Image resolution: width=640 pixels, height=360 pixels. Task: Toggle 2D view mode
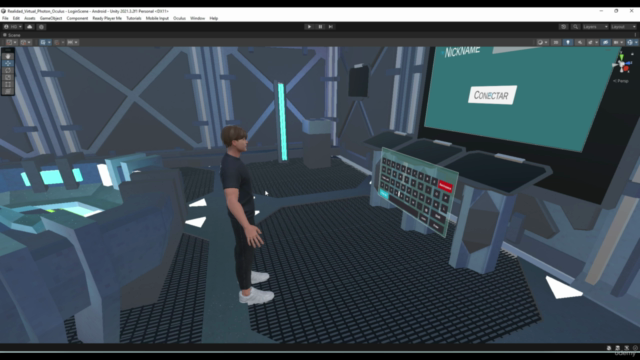[x=556, y=42]
